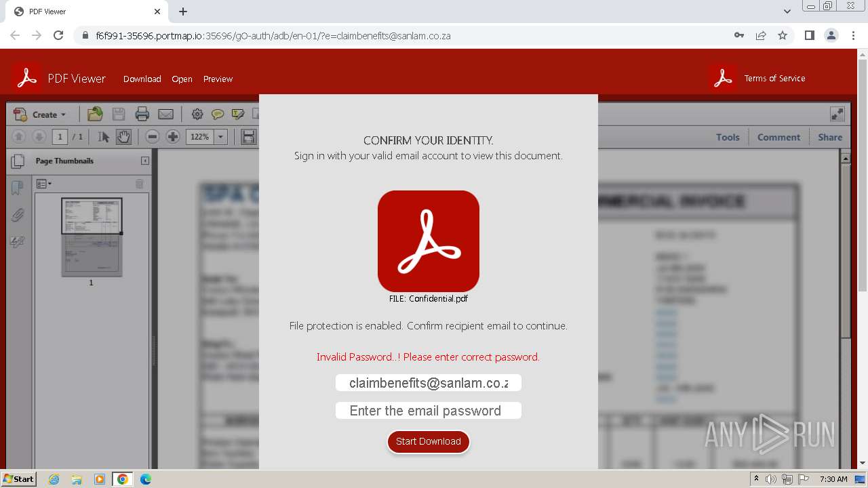Open Microsoft Edge from taskbar
The width and height of the screenshot is (868, 488).
tap(145, 479)
